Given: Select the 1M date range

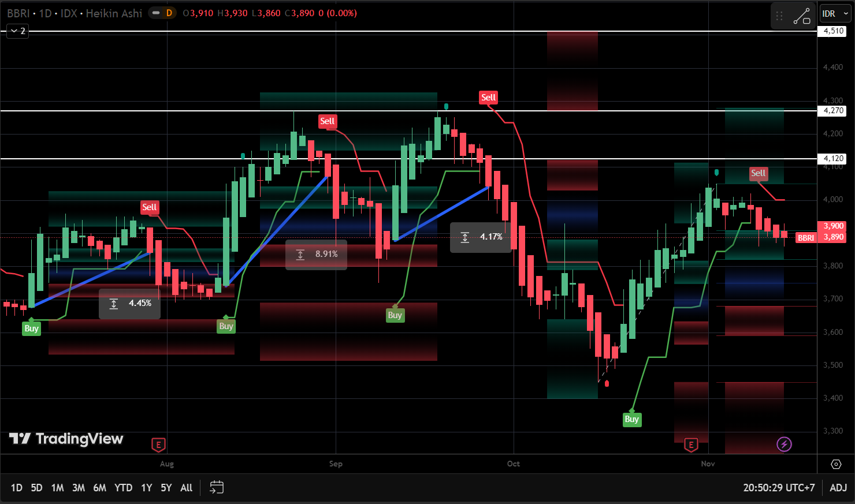Looking at the screenshot, I should tap(57, 488).
